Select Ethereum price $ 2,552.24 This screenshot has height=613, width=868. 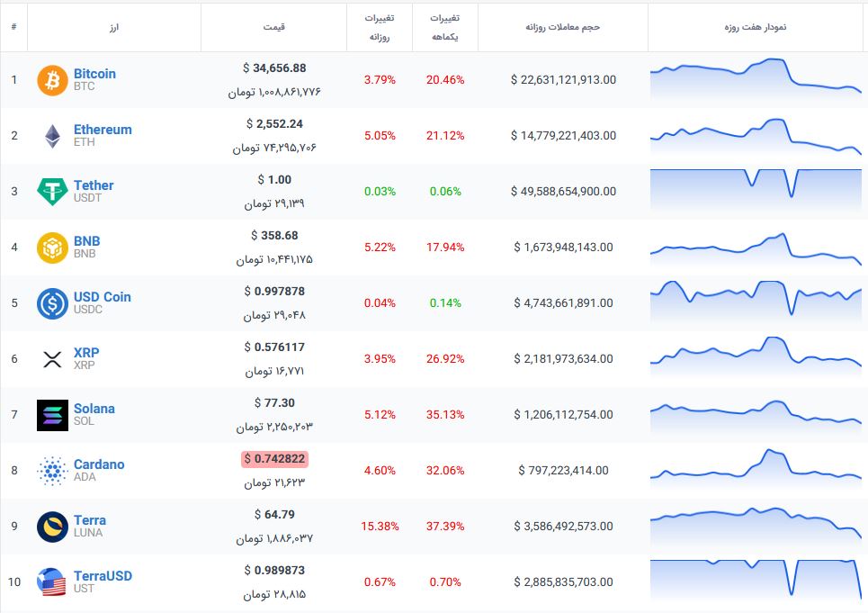coord(274,124)
